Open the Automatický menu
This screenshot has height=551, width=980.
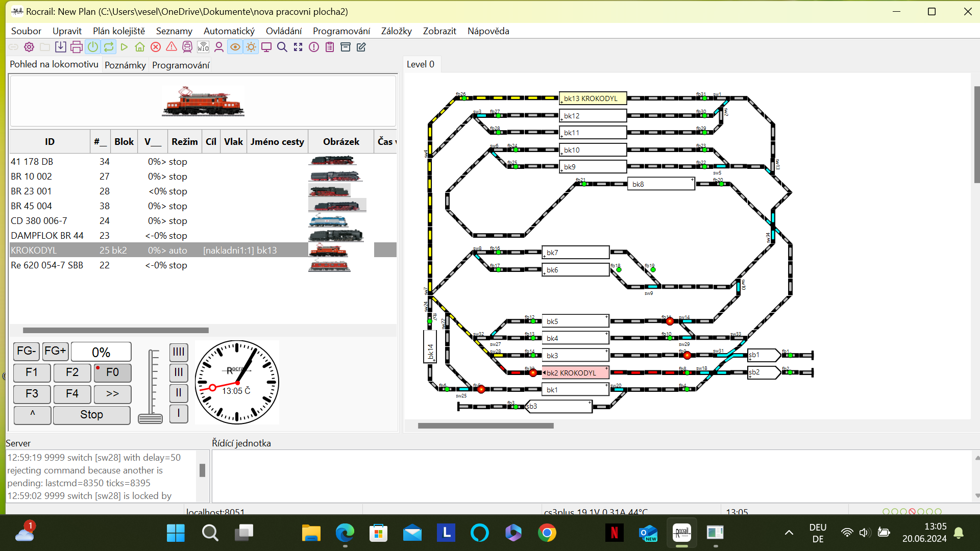click(229, 31)
